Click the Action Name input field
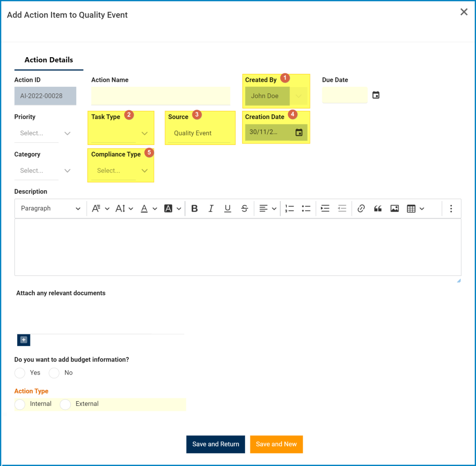476x466 pixels. (x=160, y=96)
